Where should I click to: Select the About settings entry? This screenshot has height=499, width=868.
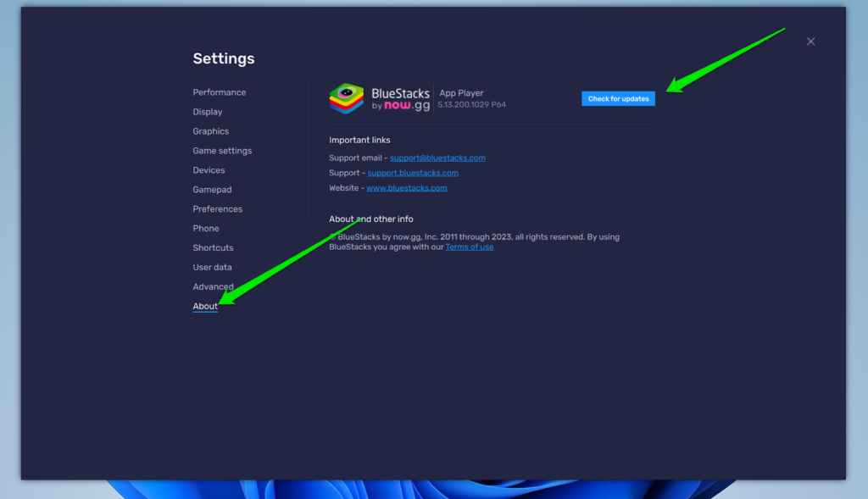pos(204,306)
